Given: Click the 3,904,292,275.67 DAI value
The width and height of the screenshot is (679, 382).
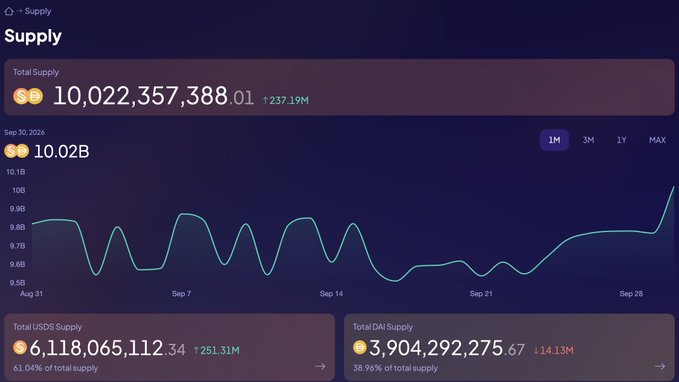Looking at the screenshot, I should click(446, 348).
